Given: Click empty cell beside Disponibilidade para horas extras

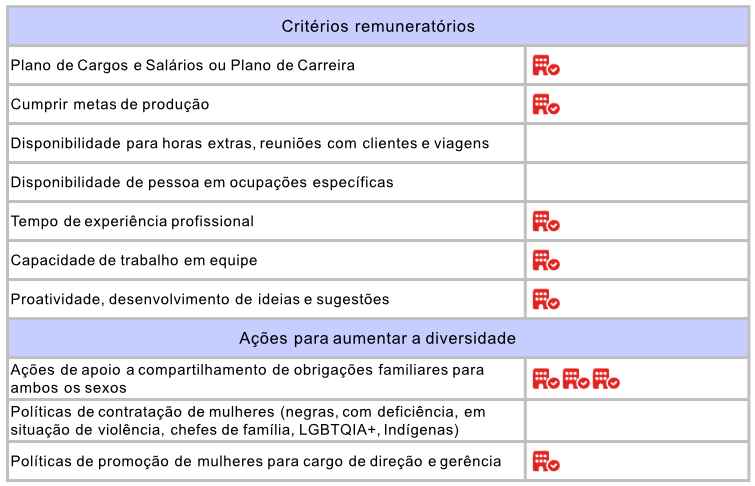Looking at the screenshot, I should click(x=637, y=143).
